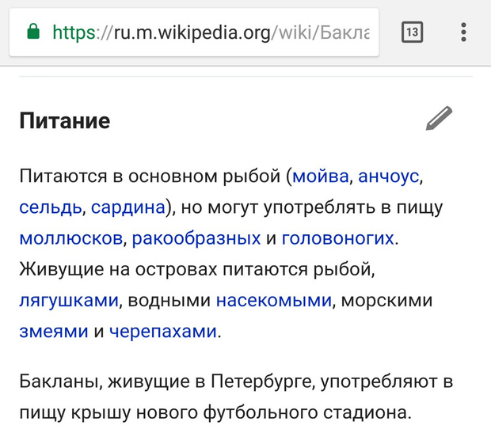Tap the green padlock security icon
Screen dimensions: 491x448
pyautogui.click(x=32, y=32)
